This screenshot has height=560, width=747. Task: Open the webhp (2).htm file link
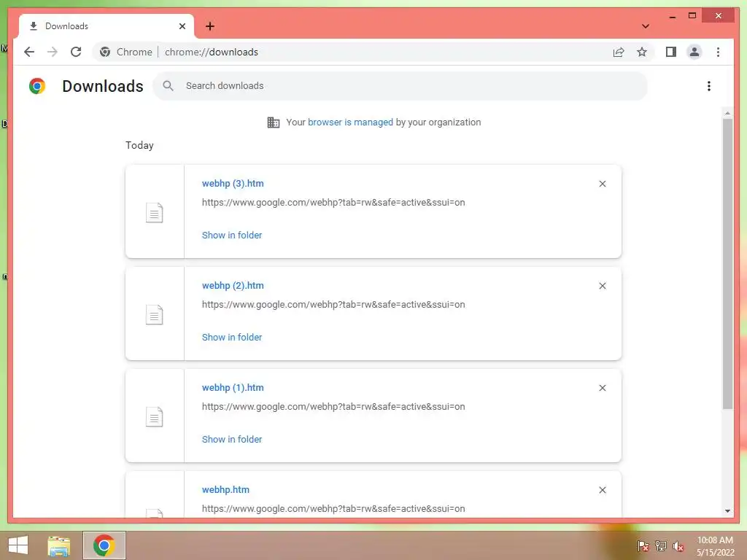click(x=233, y=285)
